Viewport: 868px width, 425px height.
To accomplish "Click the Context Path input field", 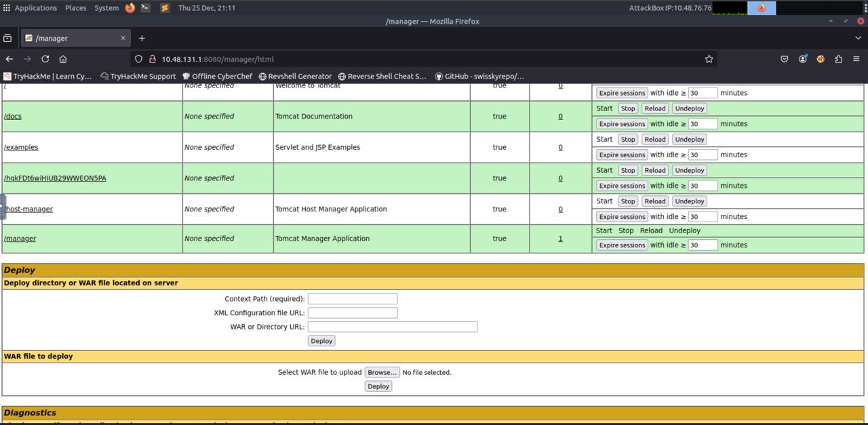I will click(x=353, y=299).
